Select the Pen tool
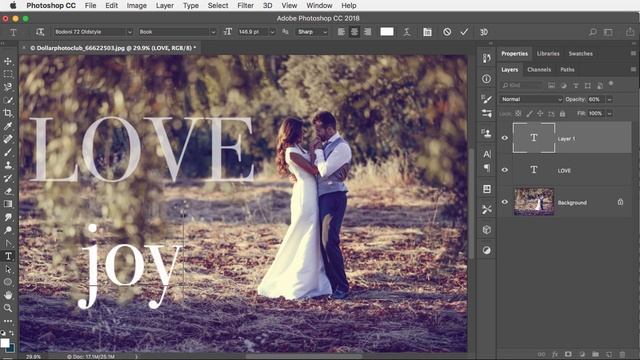The height and width of the screenshot is (360, 640). (8, 243)
